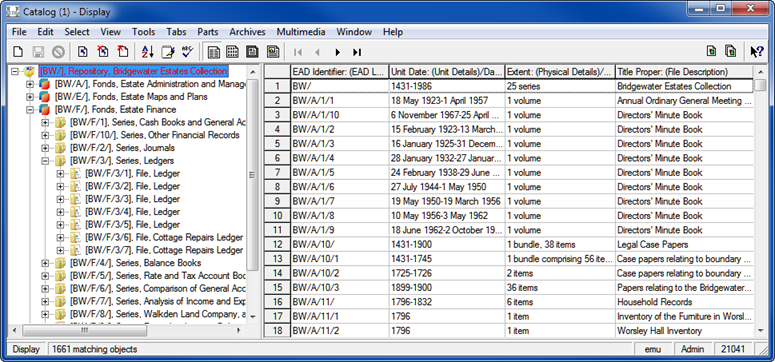Click the tree panel vertical scrollbar thumb
The width and height of the screenshot is (775, 362).
point(253,175)
